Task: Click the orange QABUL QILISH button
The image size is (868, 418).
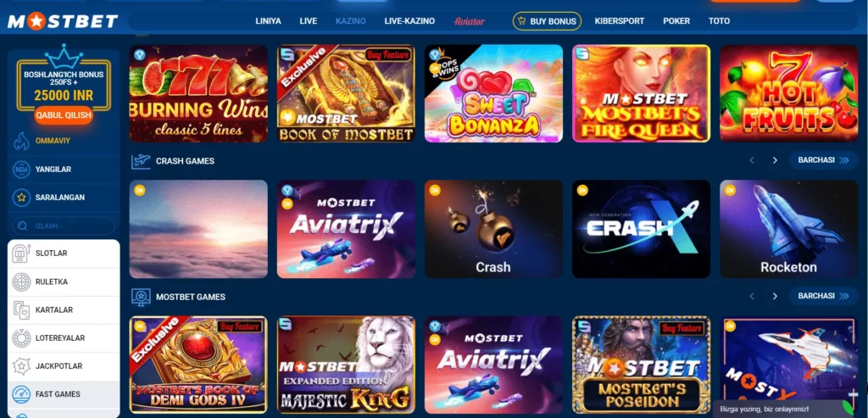Action: (64, 115)
